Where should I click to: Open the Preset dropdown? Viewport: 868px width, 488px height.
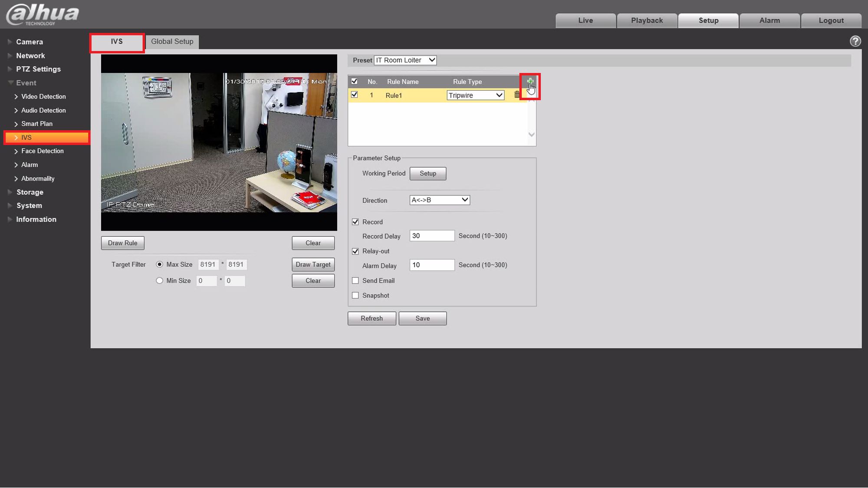[405, 60]
